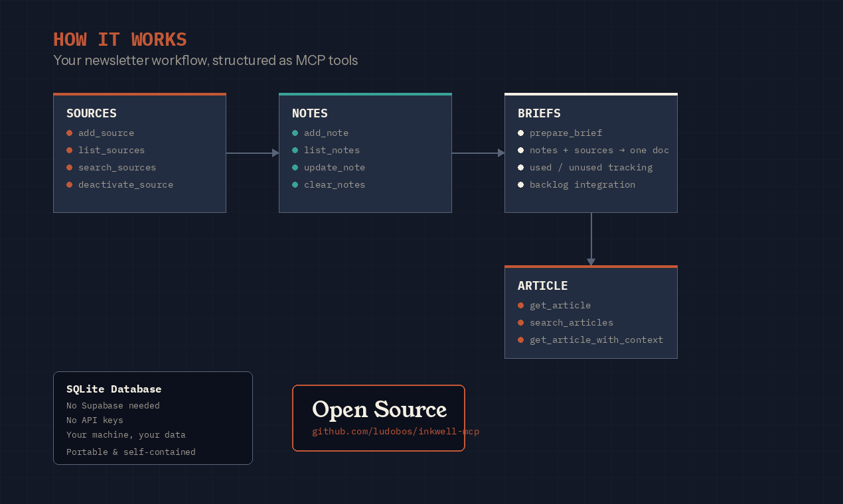Select the NOTES panel header

[x=309, y=113]
